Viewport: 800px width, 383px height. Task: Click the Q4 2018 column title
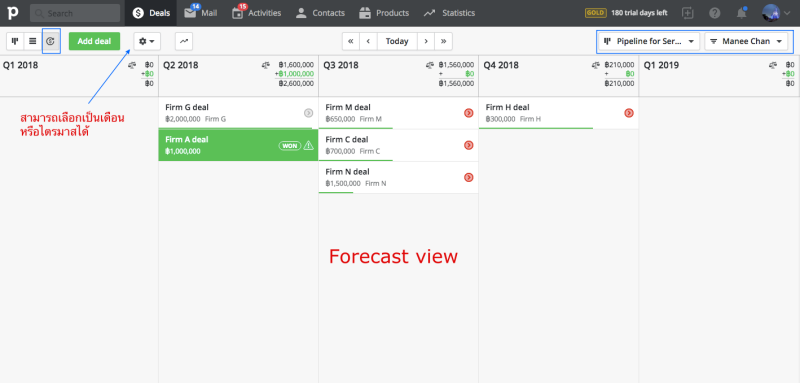click(501, 65)
